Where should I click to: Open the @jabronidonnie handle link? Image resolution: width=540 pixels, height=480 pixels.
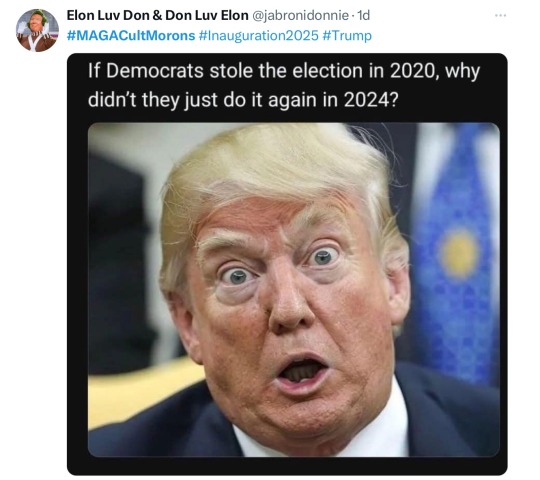(301, 15)
